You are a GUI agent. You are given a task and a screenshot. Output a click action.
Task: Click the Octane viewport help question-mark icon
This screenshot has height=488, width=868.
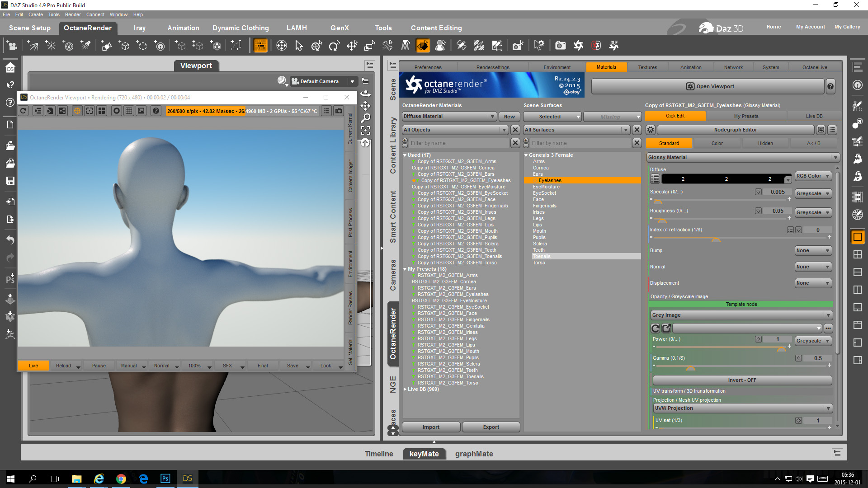(156, 111)
